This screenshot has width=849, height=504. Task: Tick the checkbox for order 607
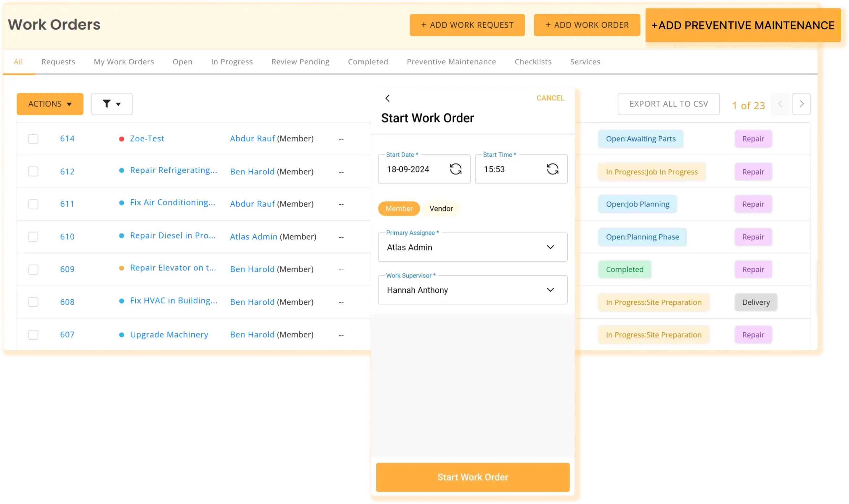point(33,335)
